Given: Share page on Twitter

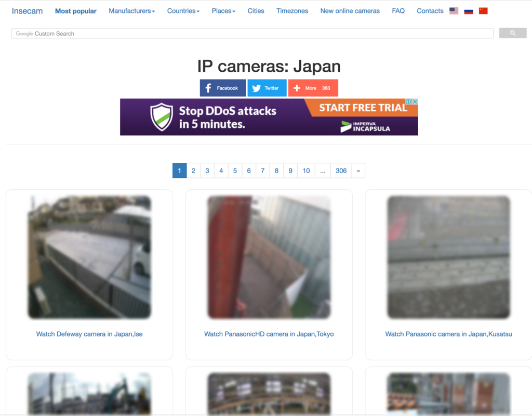Looking at the screenshot, I should [267, 88].
